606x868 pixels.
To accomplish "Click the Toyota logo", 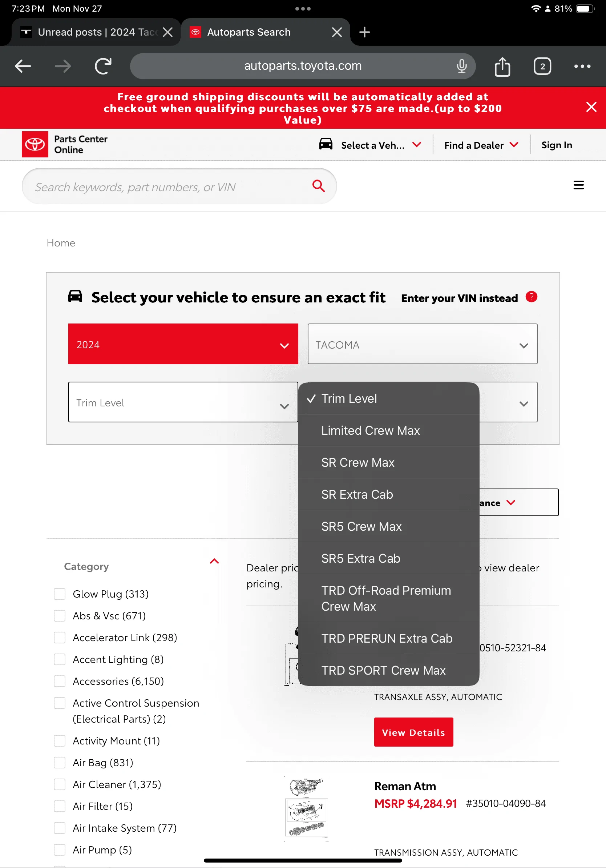I will click(x=35, y=144).
